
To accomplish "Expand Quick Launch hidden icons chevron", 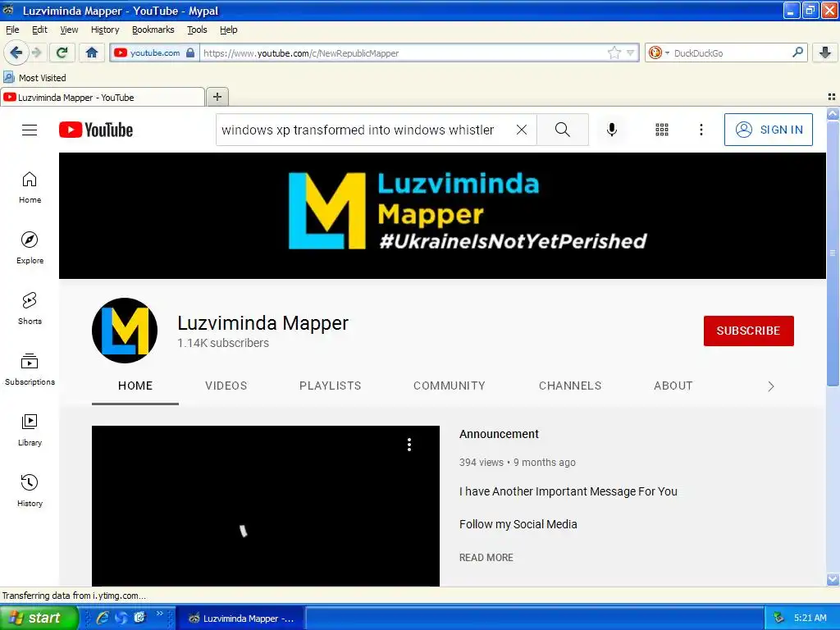I will tap(160, 614).
